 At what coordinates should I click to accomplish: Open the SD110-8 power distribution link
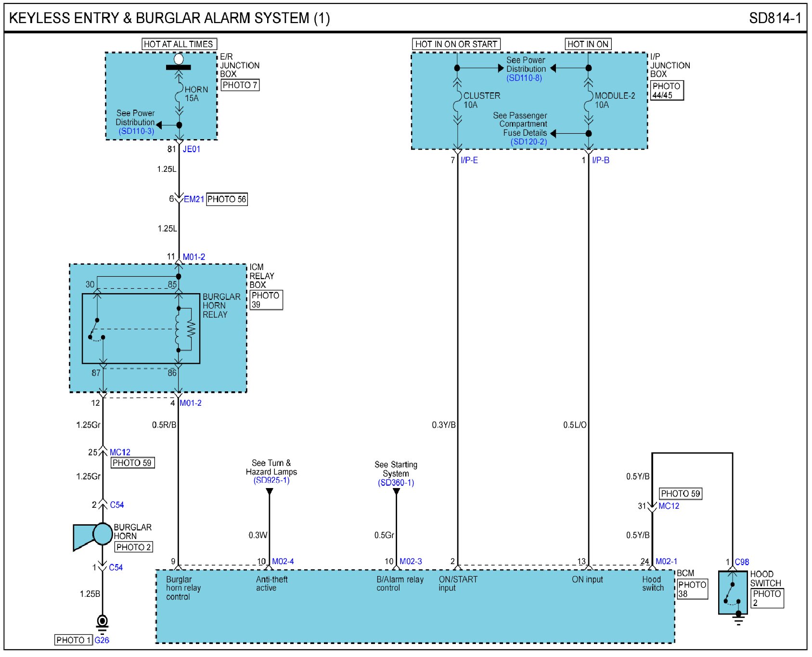(524, 78)
